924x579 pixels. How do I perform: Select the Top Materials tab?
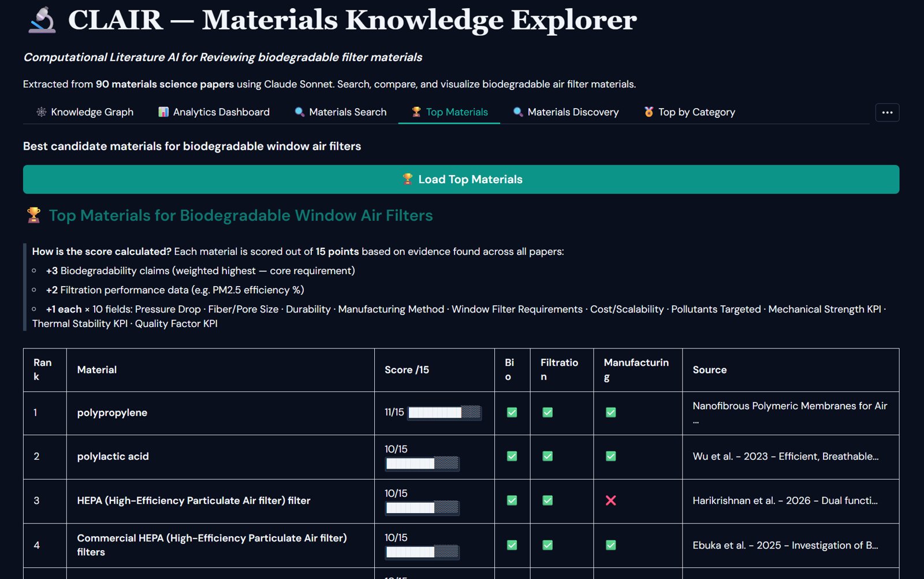pyautogui.click(x=449, y=112)
